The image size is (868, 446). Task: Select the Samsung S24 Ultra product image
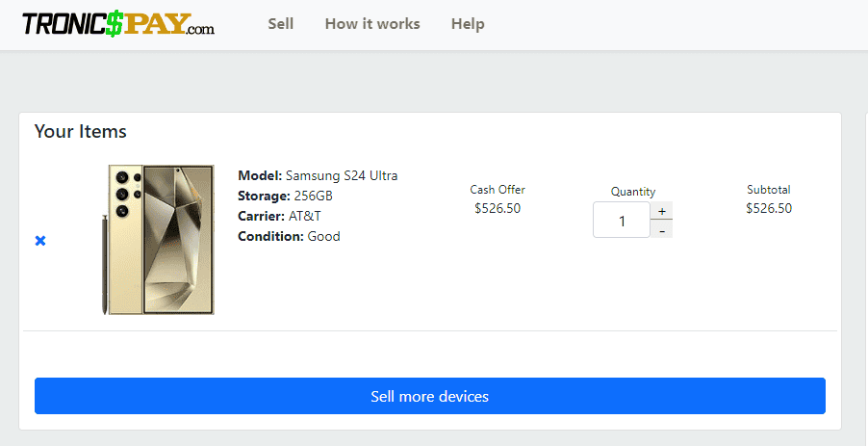tap(159, 240)
